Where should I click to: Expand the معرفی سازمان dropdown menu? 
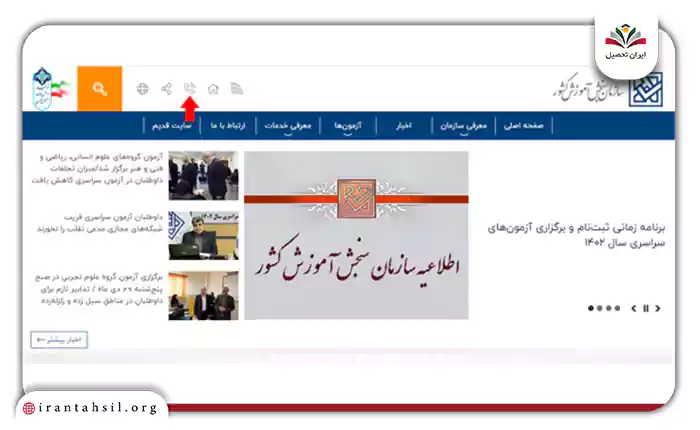point(463,126)
